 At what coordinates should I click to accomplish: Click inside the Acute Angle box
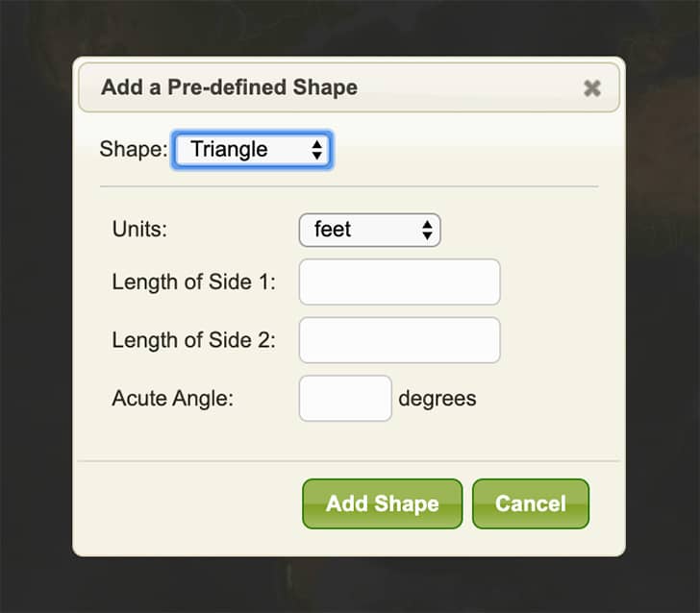click(345, 399)
